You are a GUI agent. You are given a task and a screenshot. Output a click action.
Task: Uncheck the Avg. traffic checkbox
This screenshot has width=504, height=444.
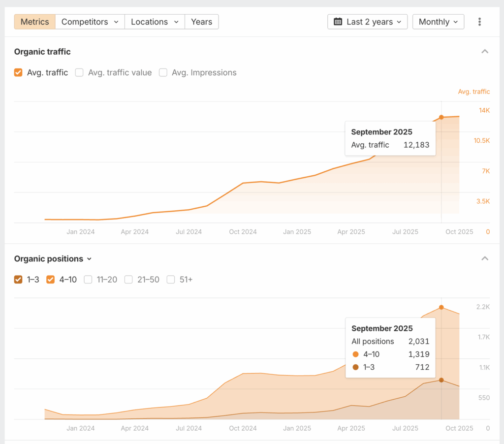click(x=18, y=72)
